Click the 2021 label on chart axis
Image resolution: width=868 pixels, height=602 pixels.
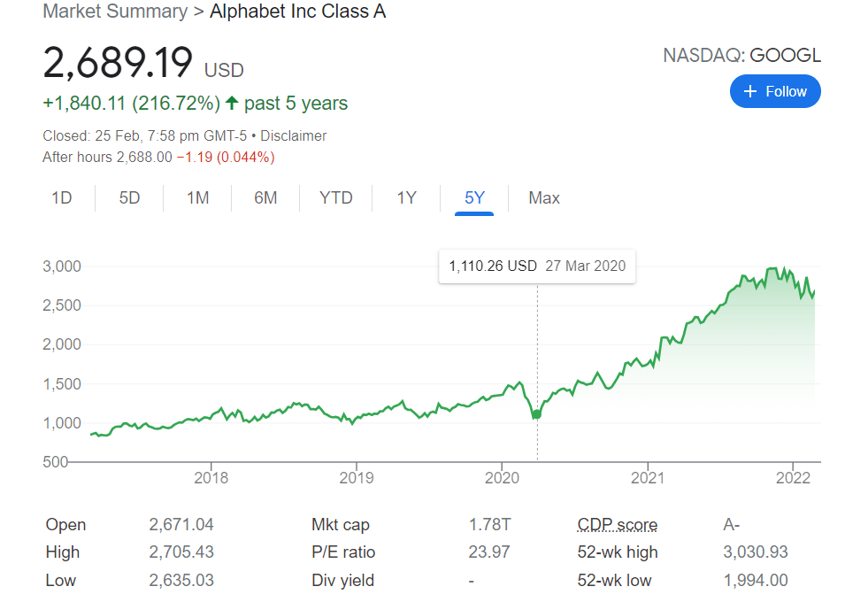coord(648,477)
